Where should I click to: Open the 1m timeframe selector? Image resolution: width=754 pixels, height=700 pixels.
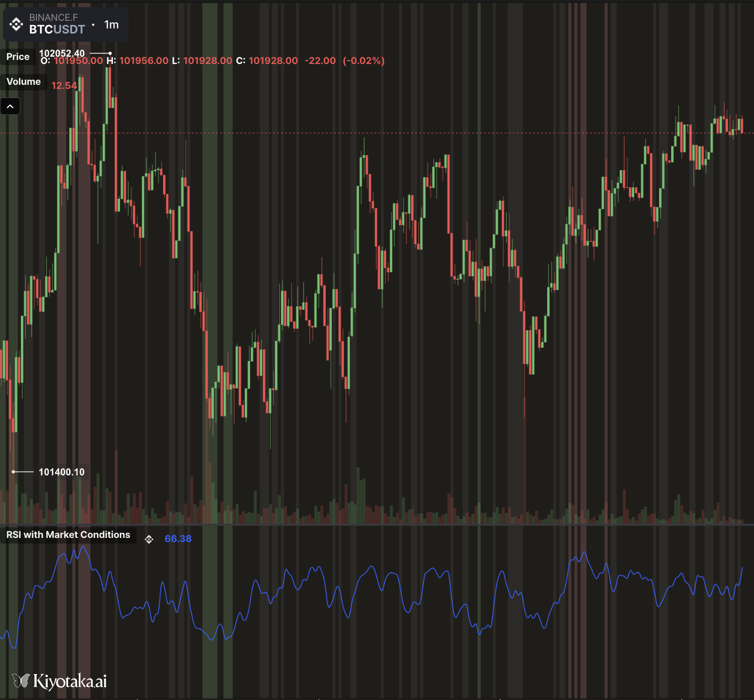(x=111, y=25)
